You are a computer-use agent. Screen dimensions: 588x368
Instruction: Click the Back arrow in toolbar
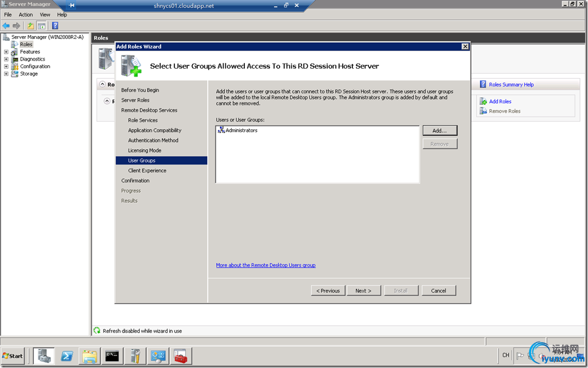click(x=6, y=26)
